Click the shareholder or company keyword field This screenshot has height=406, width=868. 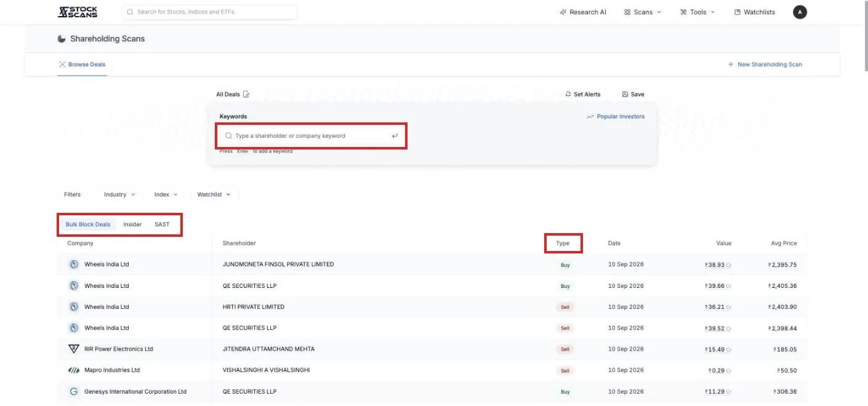(311, 136)
